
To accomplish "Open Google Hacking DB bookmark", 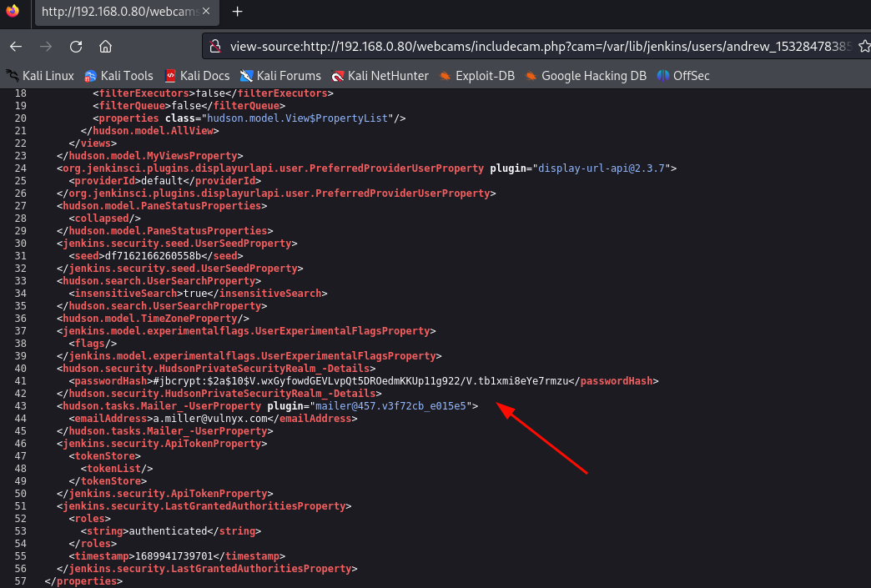I will point(586,76).
